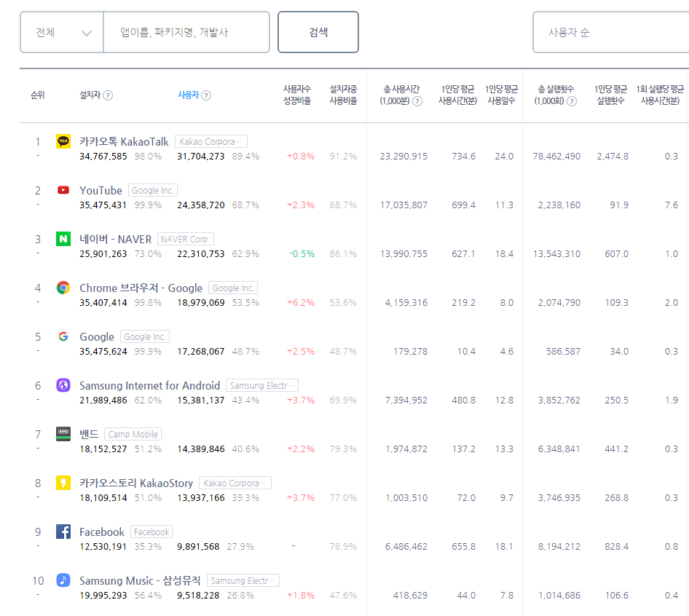Click the 검색 search button
This screenshot has height=616, width=689.
click(318, 32)
